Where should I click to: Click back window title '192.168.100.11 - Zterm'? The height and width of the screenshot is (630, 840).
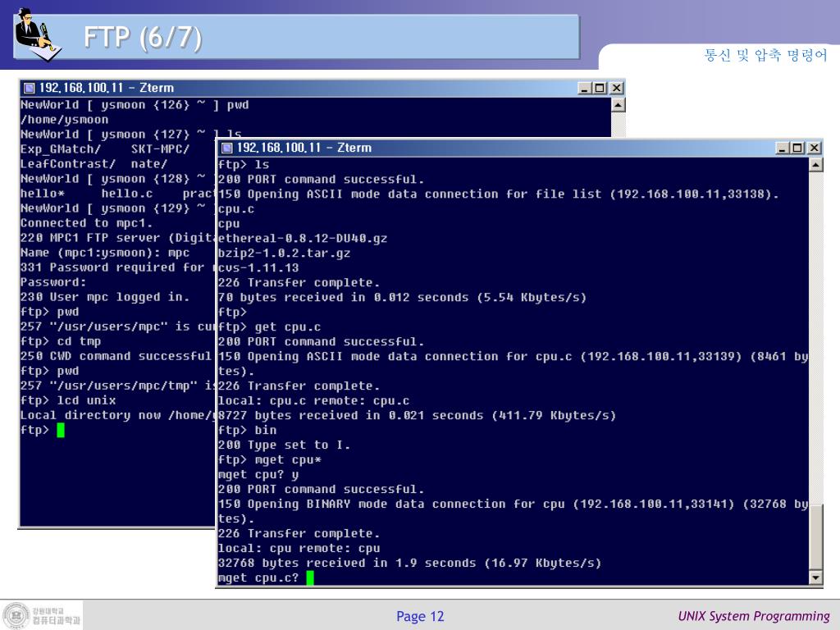click(106, 88)
